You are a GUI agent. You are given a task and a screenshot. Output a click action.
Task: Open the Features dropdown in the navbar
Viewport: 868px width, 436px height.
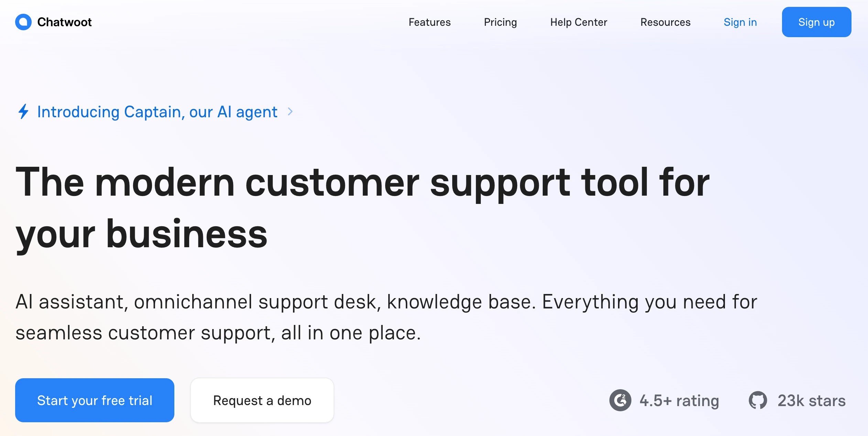[430, 22]
